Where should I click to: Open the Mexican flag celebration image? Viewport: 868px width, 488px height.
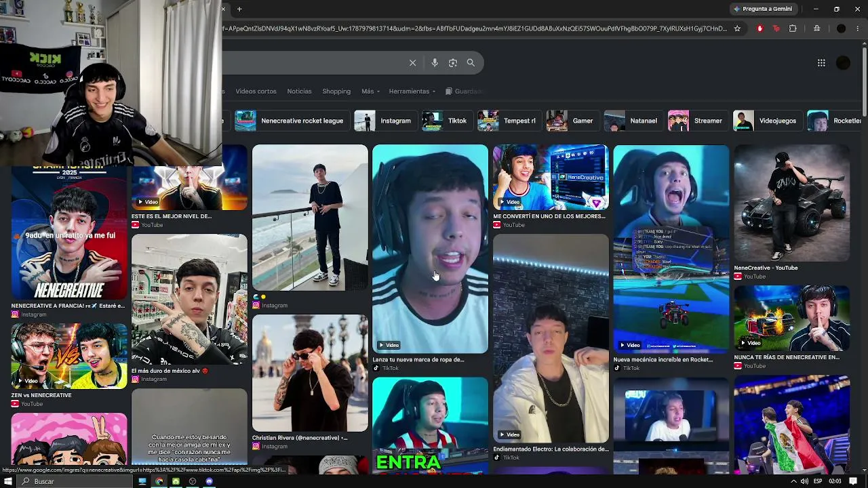[x=791, y=425]
